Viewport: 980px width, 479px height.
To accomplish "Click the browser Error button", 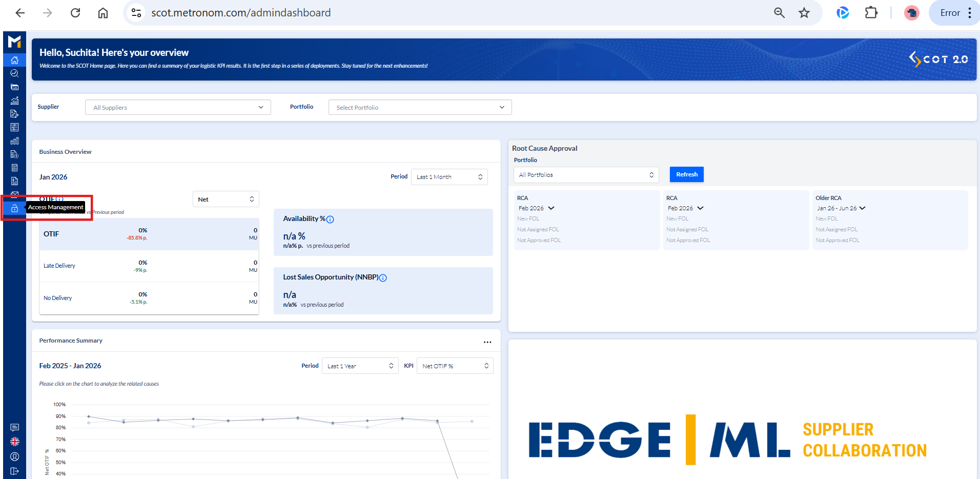I will pyautogui.click(x=950, y=13).
